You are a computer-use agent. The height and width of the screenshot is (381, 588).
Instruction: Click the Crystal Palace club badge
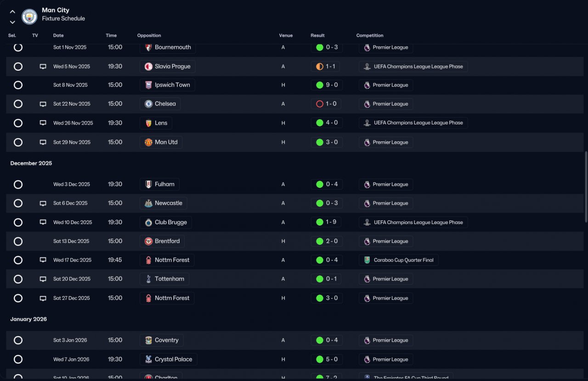148,359
